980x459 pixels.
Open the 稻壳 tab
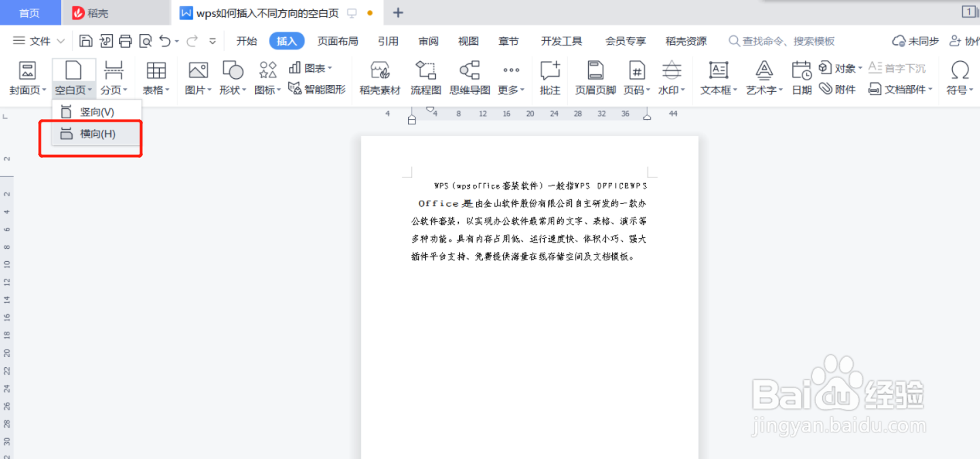(116, 13)
